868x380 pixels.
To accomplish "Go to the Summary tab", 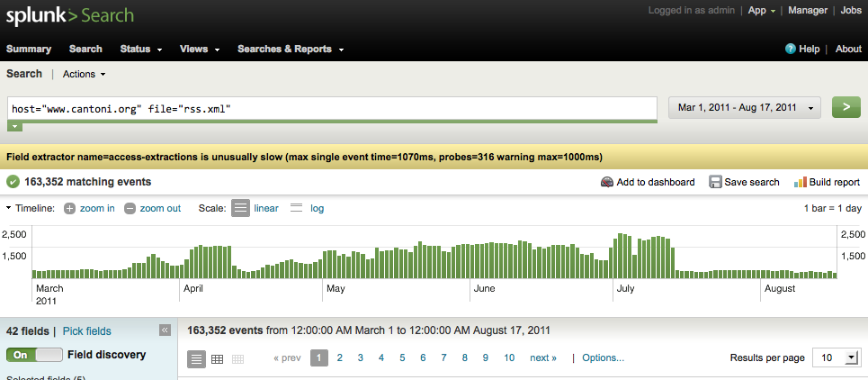I will click(x=29, y=49).
